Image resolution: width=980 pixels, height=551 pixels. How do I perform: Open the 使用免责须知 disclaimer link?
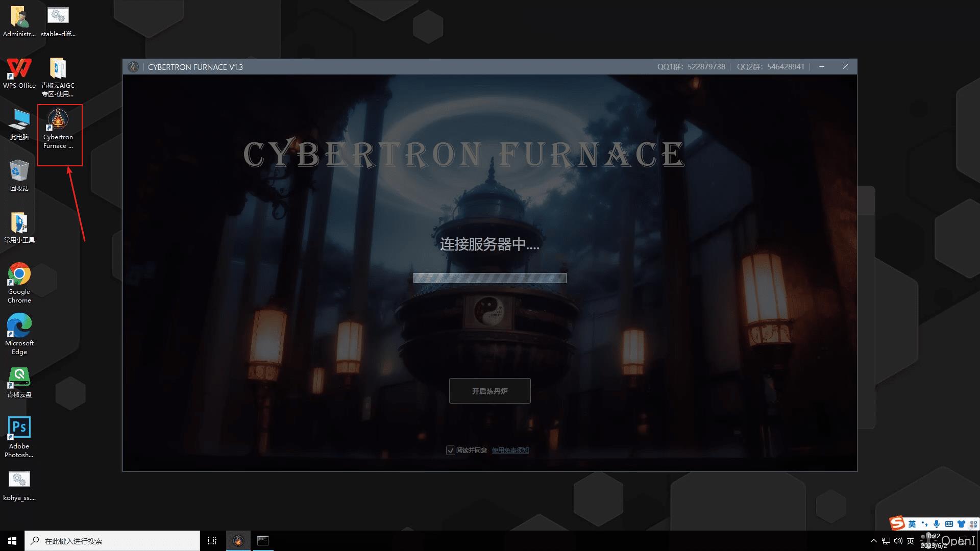[x=510, y=450]
